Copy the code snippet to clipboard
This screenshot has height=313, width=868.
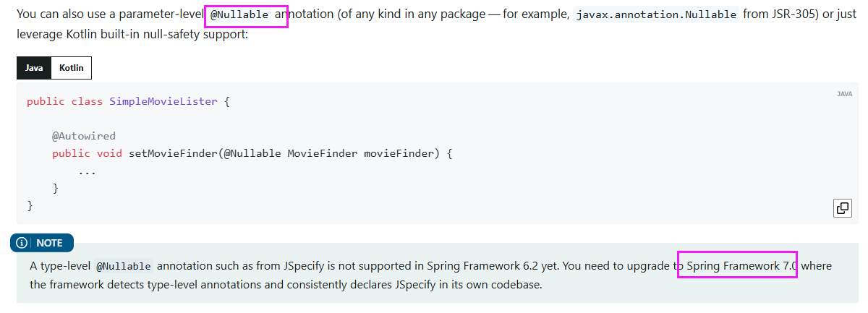843,208
